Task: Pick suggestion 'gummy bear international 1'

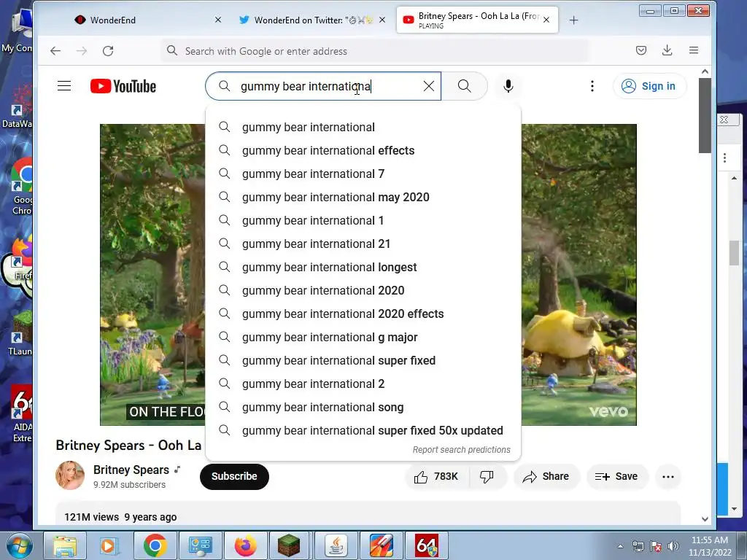Action: point(363,220)
